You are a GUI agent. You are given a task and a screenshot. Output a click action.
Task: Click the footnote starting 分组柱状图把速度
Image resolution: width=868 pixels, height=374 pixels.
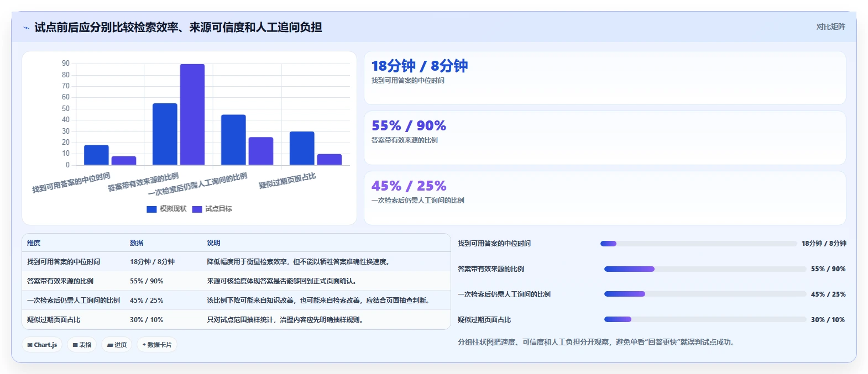(598, 343)
